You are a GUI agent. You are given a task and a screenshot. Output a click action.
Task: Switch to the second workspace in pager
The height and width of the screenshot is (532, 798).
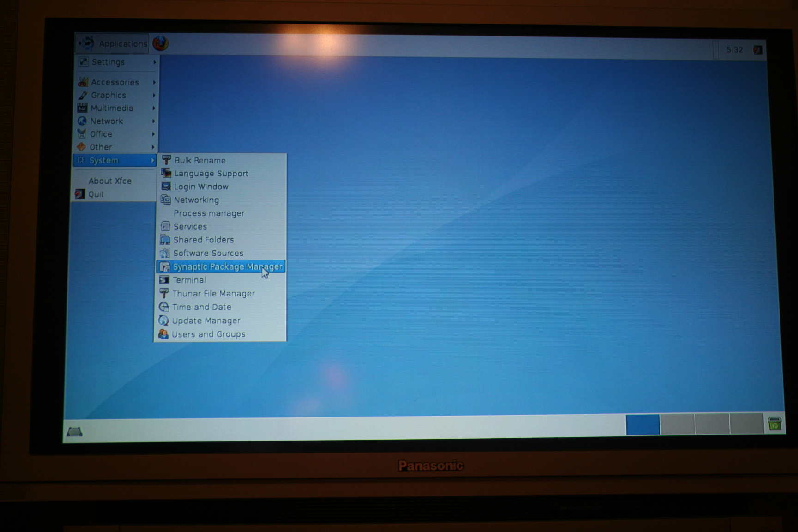pyautogui.click(x=677, y=424)
